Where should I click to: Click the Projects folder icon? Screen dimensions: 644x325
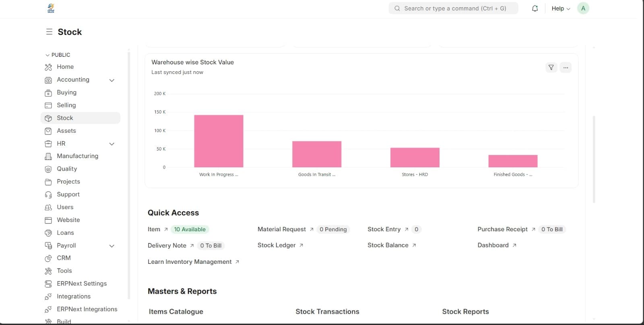(48, 182)
